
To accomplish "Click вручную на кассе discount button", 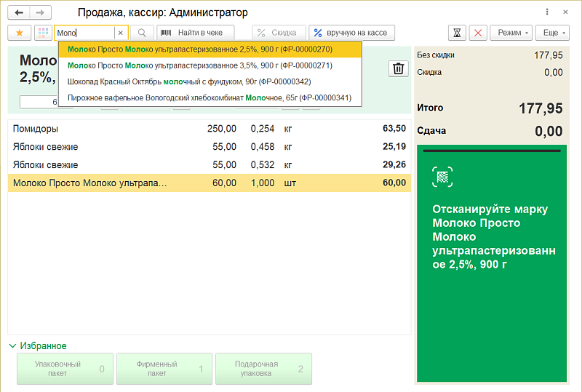I will click(x=352, y=33).
